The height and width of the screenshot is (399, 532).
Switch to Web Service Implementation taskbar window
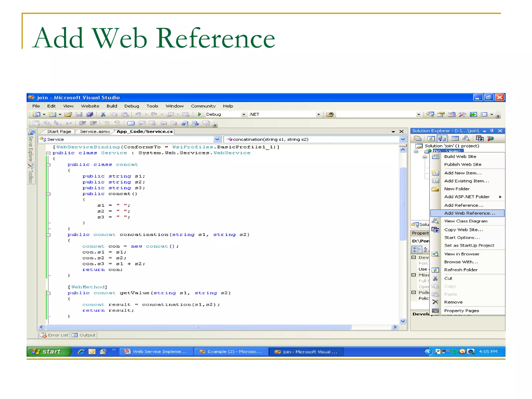point(156,352)
